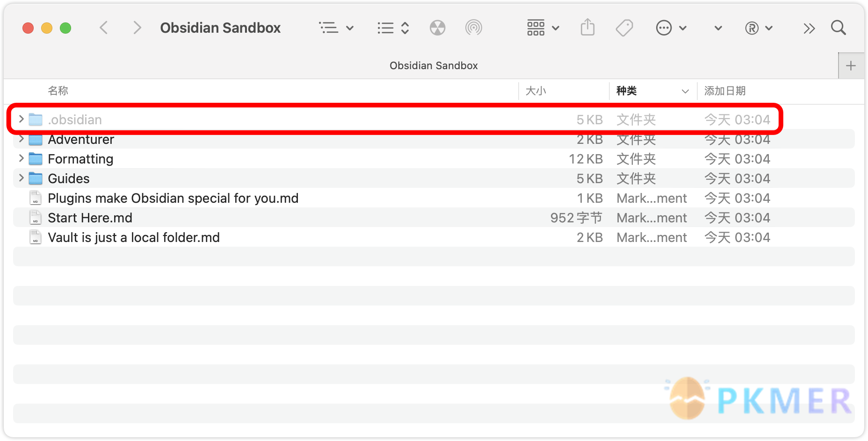This screenshot has width=868, height=441.
Task: Click Mark...ment kind in Start Here.md row
Action: click(x=652, y=218)
